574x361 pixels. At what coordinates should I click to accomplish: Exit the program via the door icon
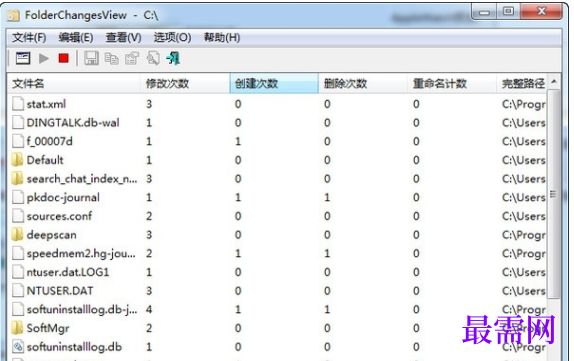[173, 58]
